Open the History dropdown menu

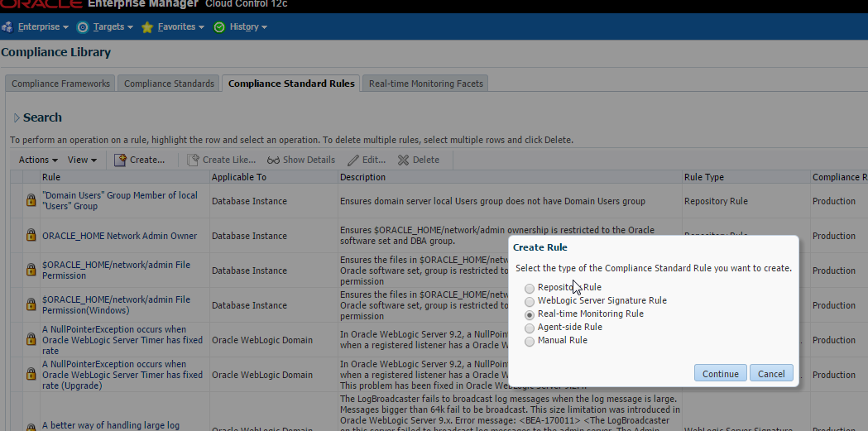pyautogui.click(x=248, y=27)
